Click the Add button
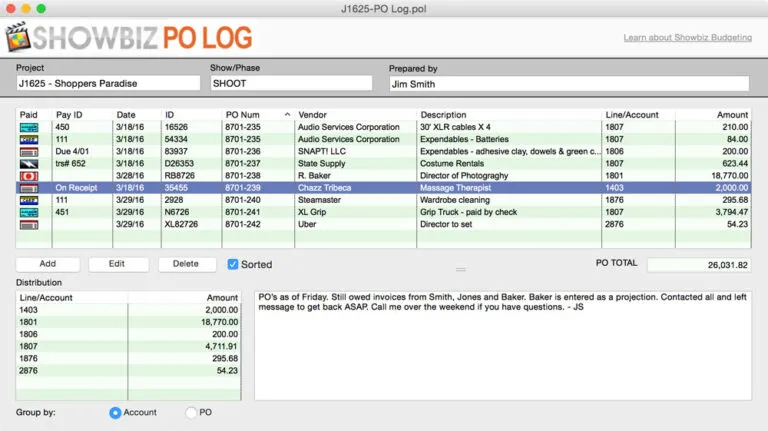 (48, 264)
